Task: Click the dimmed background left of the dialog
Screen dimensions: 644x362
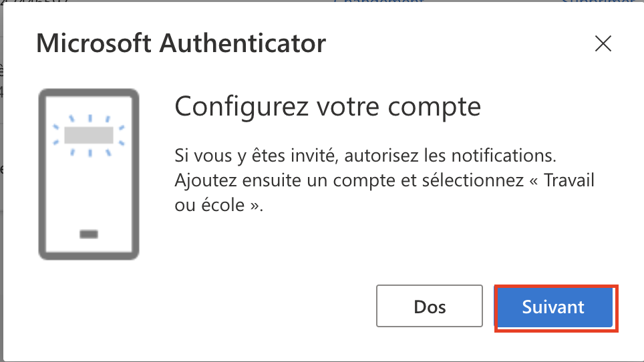Action: click(x=1, y=200)
